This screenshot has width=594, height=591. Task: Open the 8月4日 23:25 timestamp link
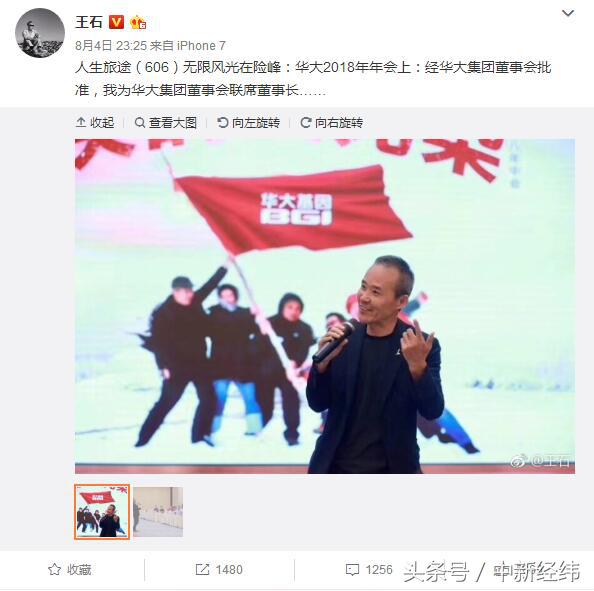[x=111, y=46]
